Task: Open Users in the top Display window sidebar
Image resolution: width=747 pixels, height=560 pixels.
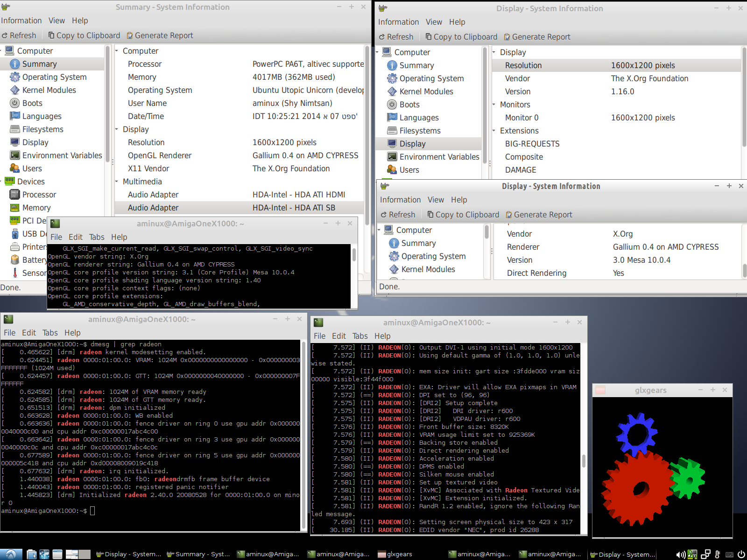Action: tap(409, 170)
